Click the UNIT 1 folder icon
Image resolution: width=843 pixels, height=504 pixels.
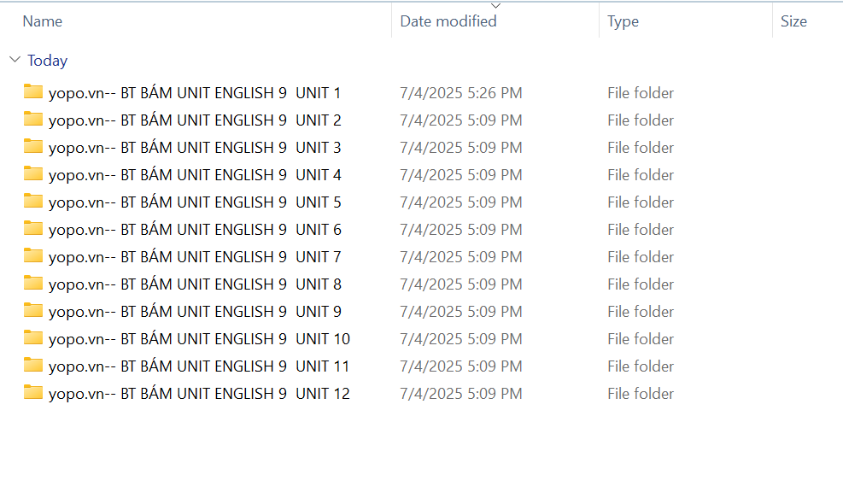pos(33,92)
